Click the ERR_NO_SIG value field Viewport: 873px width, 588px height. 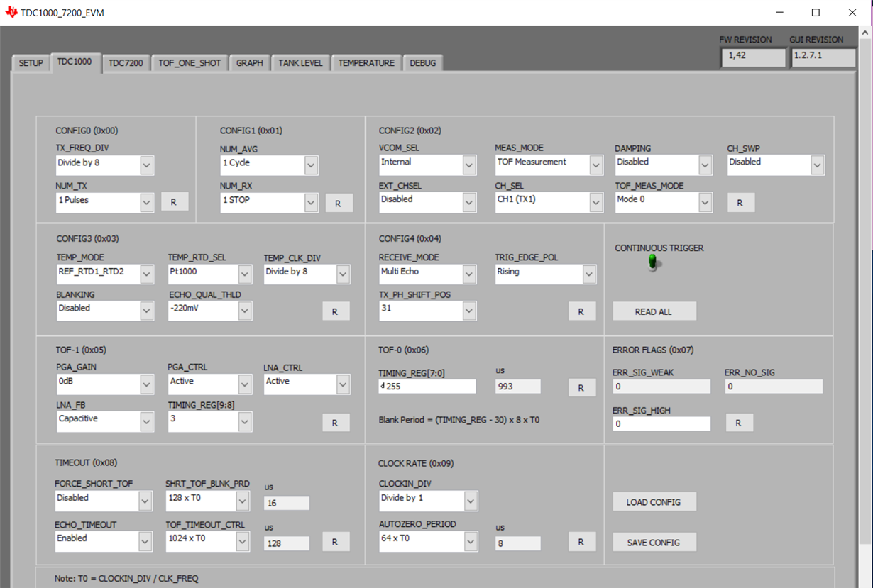[x=774, y=387]
